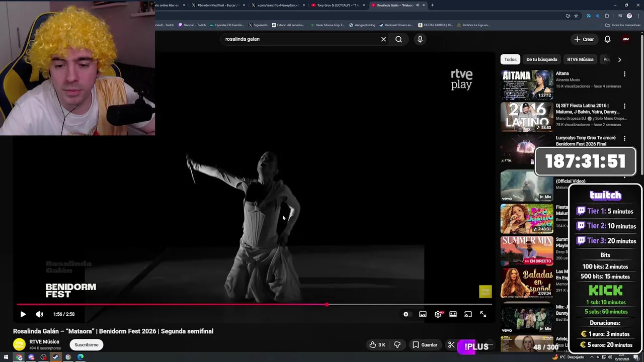This screenshot has height=362, width=644.
Task: Open a new browser tab
Action: coord(433,5)
